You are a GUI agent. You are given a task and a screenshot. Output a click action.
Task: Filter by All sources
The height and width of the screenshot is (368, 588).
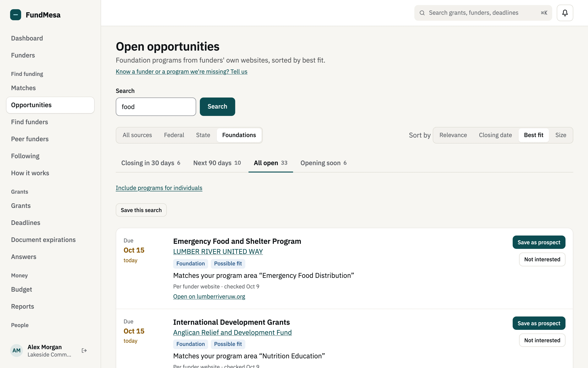[137, 135]
